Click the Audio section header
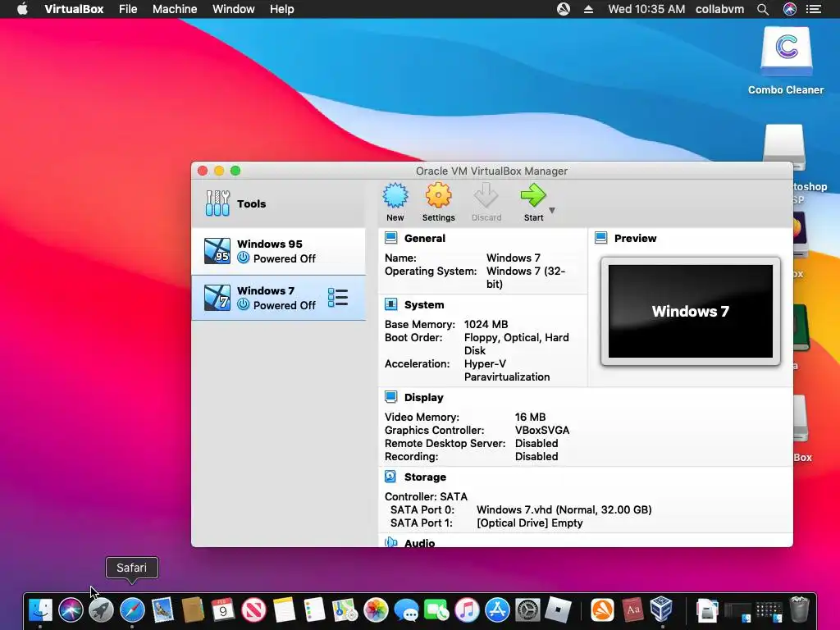This screenshot has width=840, height=630. [419, 543]
